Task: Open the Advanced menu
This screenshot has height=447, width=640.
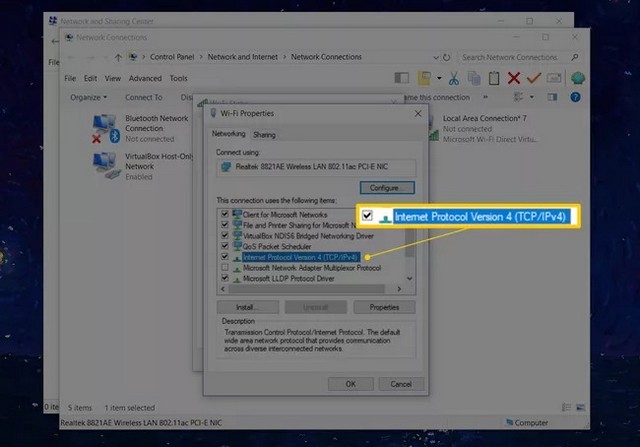Action: [x=145, y=78]
